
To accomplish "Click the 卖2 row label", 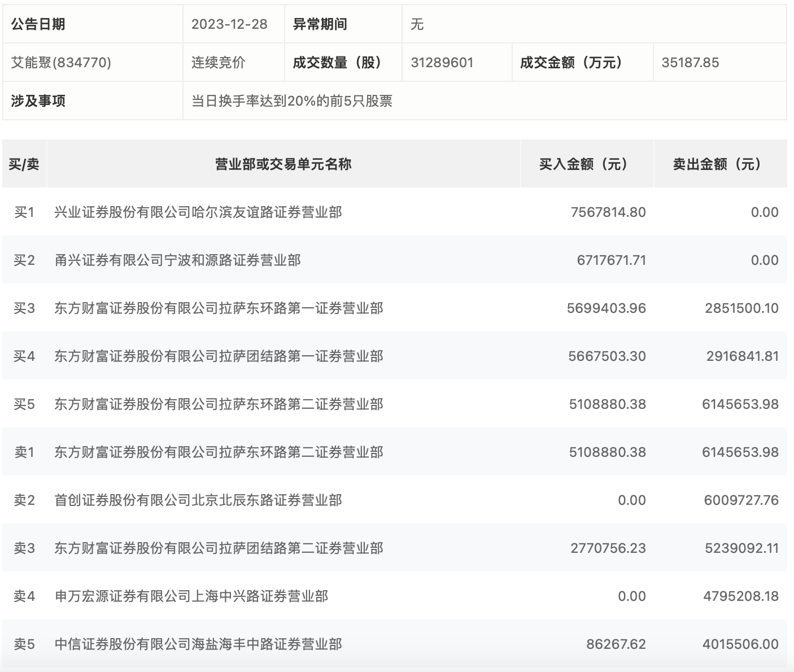I will tap(24, 500).
